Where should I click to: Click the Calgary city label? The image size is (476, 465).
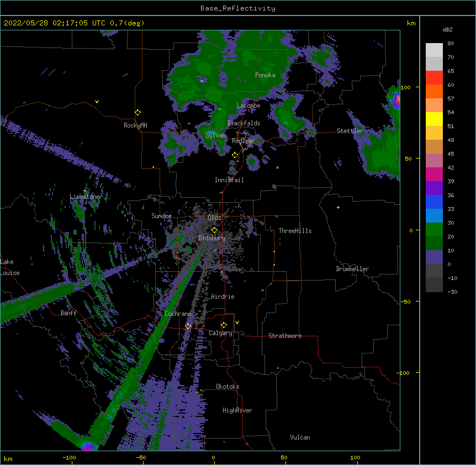tap(220, 333)
